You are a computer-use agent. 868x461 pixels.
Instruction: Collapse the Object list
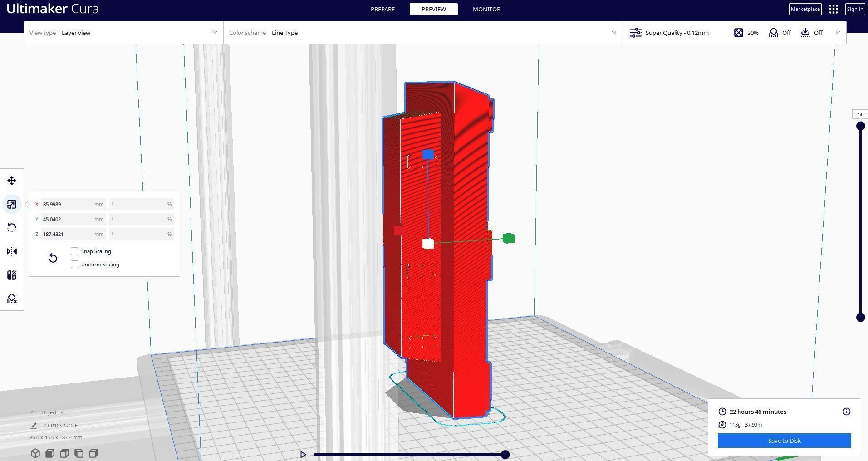point(32,412)
